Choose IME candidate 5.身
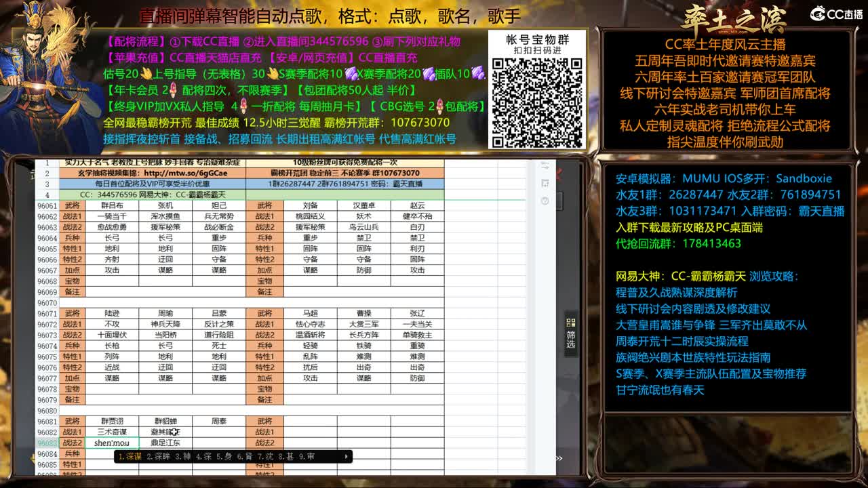The height and width of the screenshot is (488, 868). (x=224, y=457)
